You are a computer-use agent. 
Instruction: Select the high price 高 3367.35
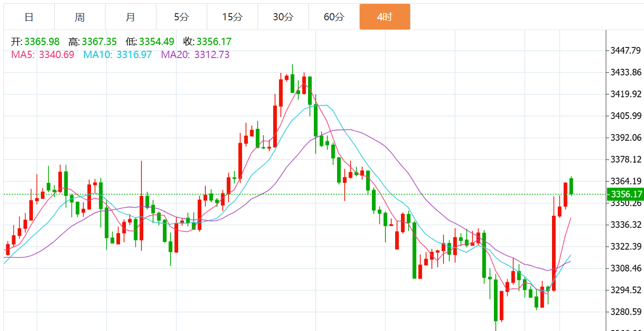click(x=92, y=42)
